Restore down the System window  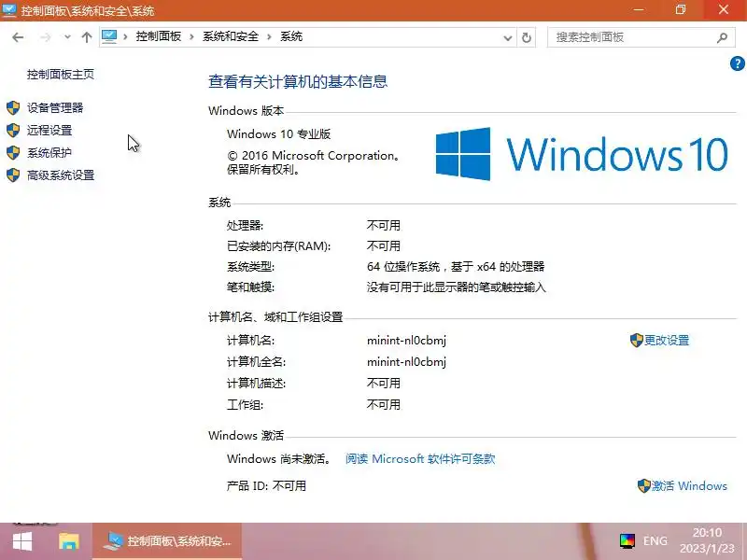681,9
